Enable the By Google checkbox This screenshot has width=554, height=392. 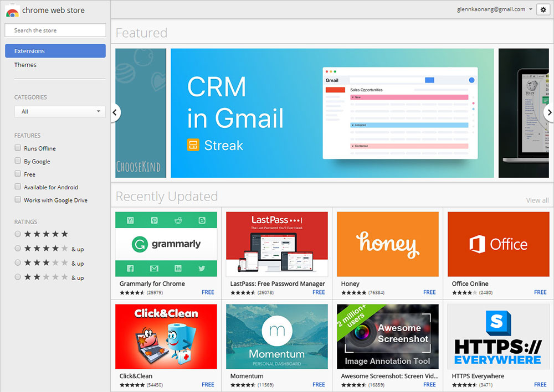[x=18, y=161]
